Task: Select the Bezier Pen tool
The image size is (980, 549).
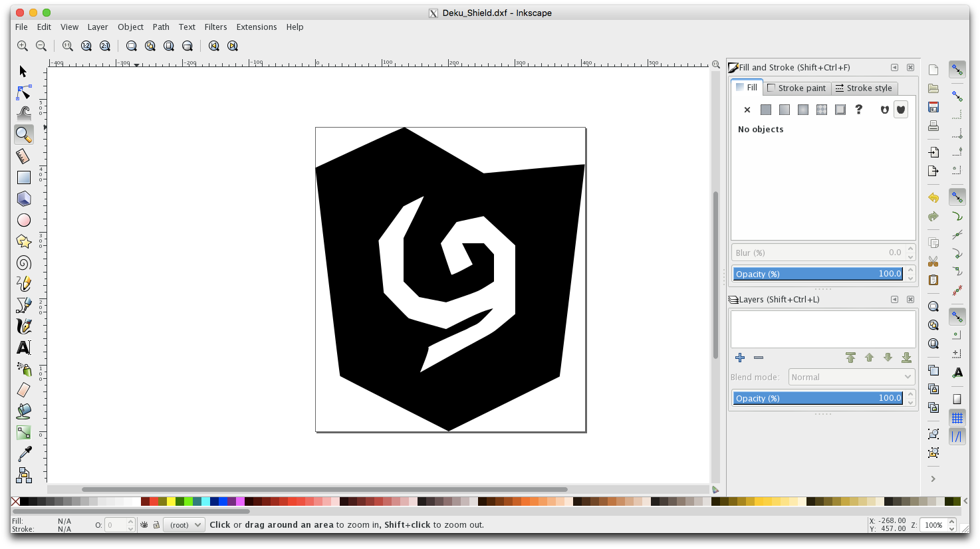Action: [23, 305]
